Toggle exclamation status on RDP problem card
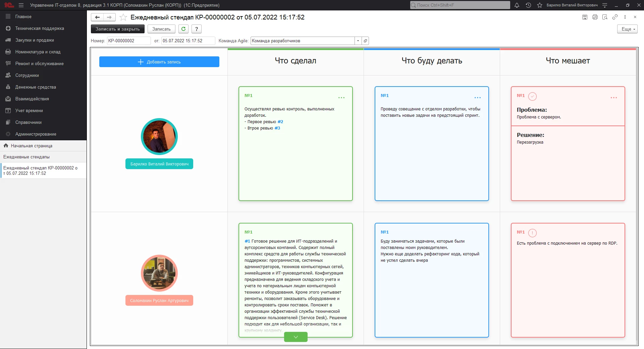This screenshot has width=644, height=349. pos(532,233)
